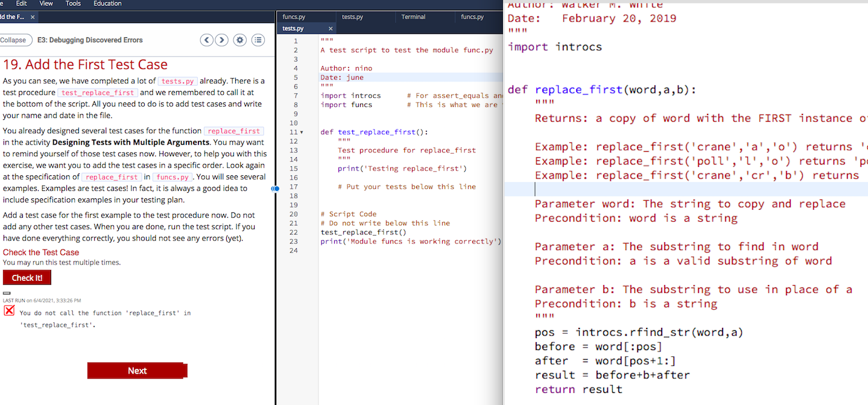Viewport: 868px width, 405px height.
Task: Click the '19. Add the First Test Case' heading
Action: (86, 64)
